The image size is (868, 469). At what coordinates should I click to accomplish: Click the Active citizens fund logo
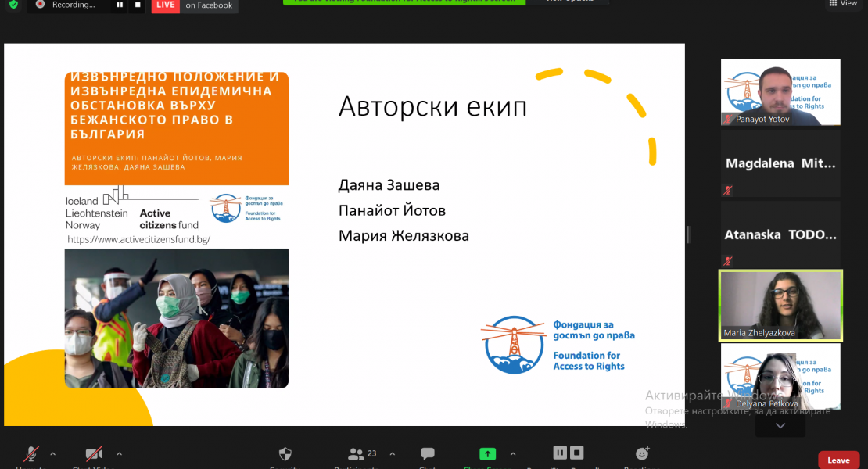click(168, 219)
